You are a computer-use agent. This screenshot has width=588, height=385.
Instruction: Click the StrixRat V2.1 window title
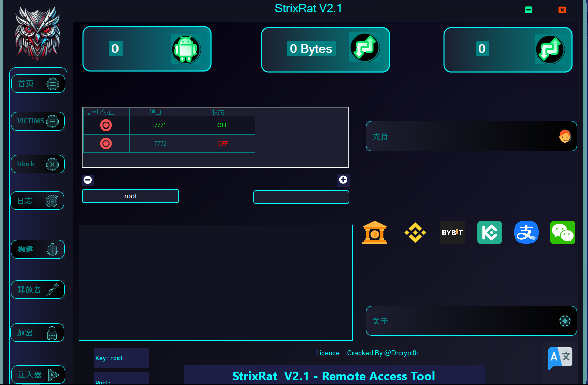point(308,8)
